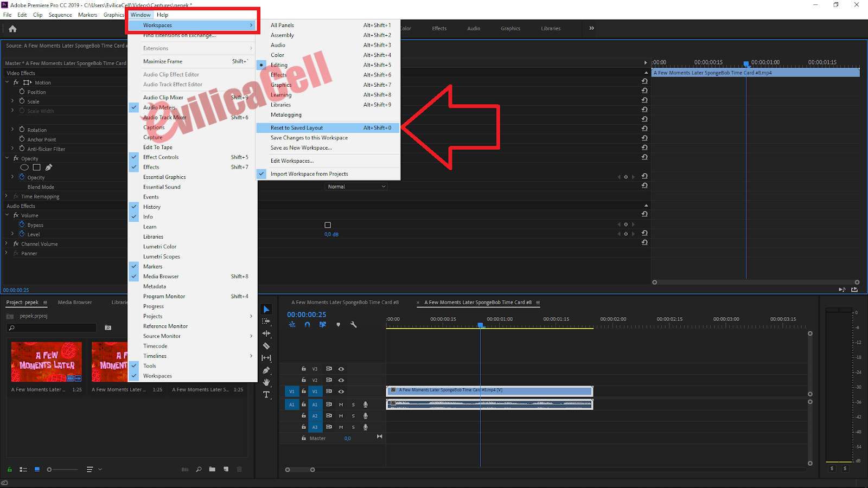
Task: Choose Reset to Saved Layout
Action: click(328, 128)
